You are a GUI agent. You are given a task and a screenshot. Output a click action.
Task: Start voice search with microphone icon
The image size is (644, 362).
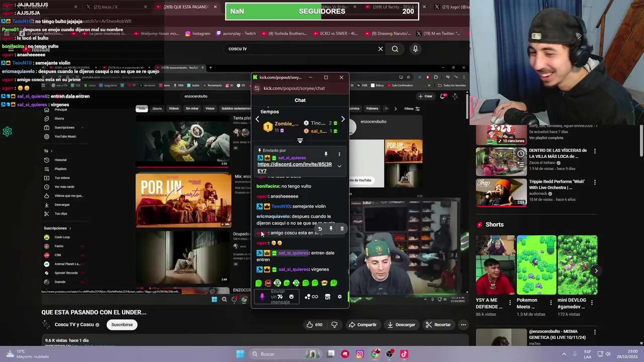[415, 49]
